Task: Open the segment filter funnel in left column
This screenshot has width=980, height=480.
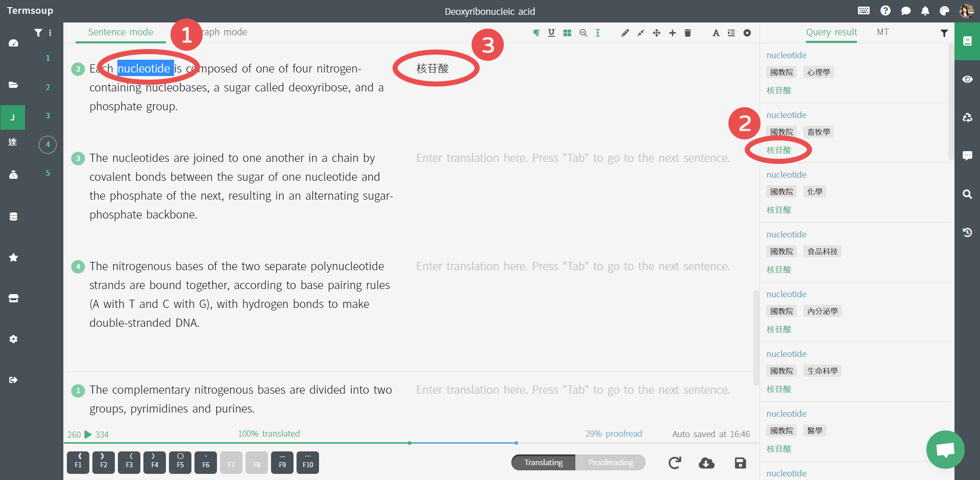Action: 38,33
